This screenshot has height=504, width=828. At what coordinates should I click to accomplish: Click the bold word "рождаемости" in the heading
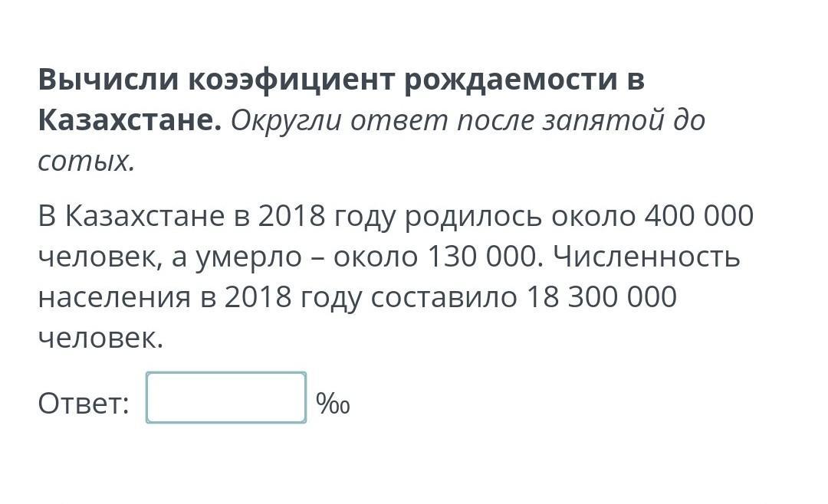tap(511, 80)
